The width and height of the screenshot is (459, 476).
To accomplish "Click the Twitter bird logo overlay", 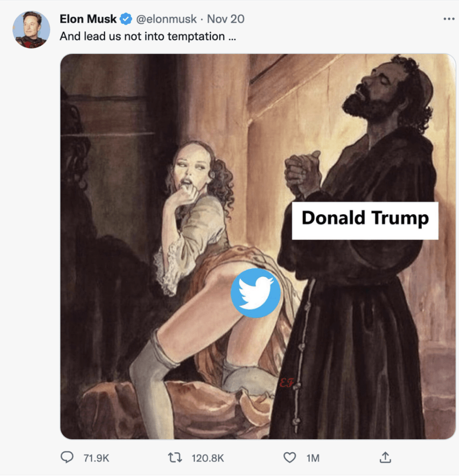I will coord(255,292).
